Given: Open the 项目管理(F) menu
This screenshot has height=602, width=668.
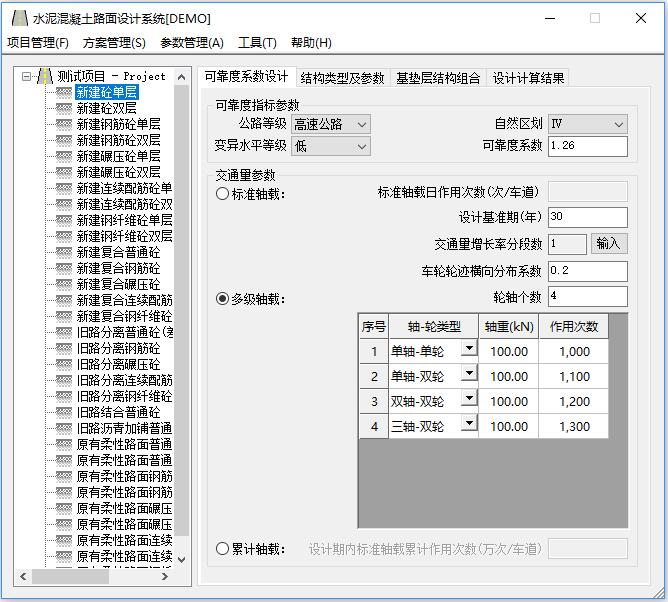Looking at the screenshot, I should (x=38, y=43).
